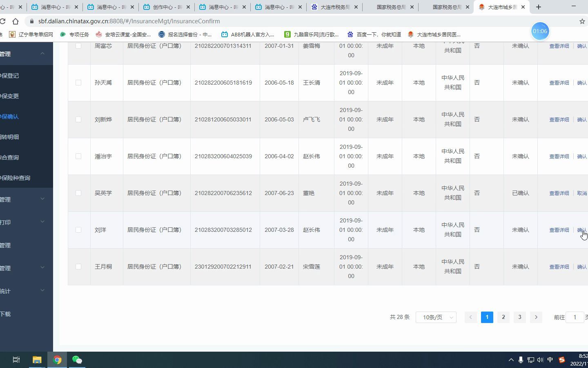Select 参保变更 in sidebar
Image resolution: width=588 pixels, height=368 pixels.
click(27, 96)
